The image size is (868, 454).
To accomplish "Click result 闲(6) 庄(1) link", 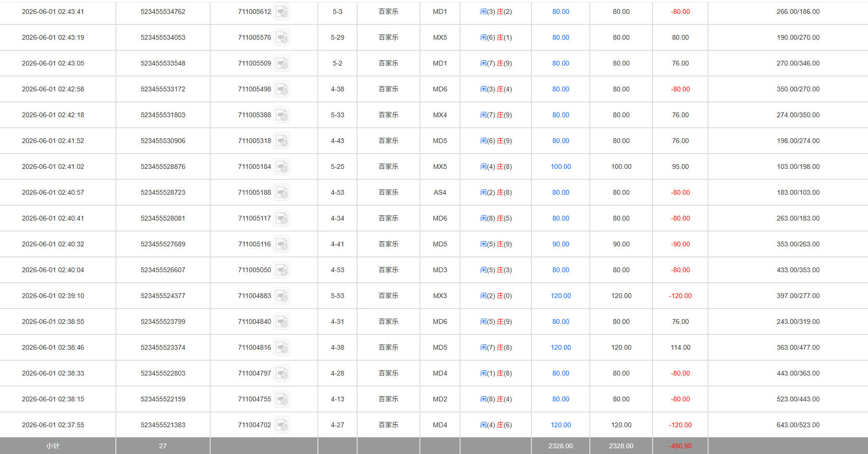I will coord(496,37).
